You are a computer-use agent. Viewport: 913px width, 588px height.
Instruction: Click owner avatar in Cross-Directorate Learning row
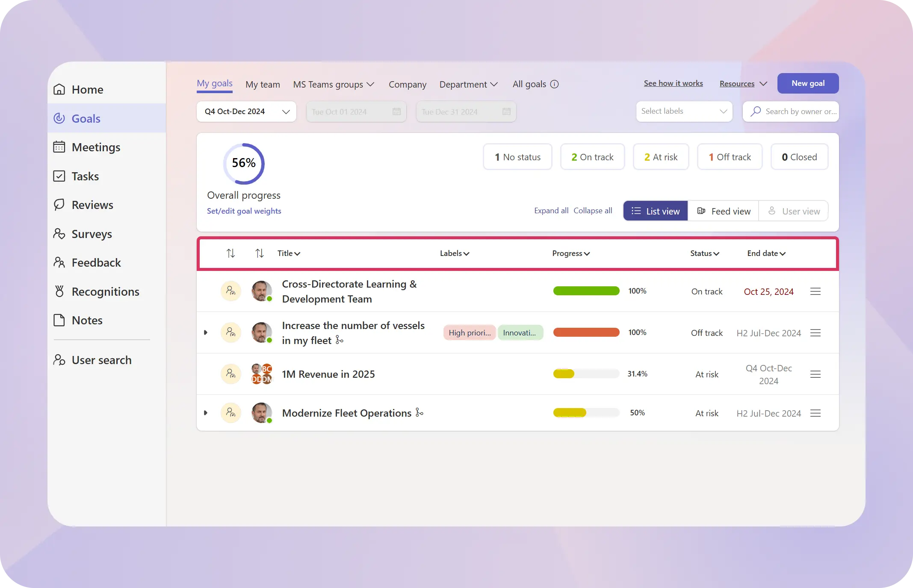click(x=262, y=291)
